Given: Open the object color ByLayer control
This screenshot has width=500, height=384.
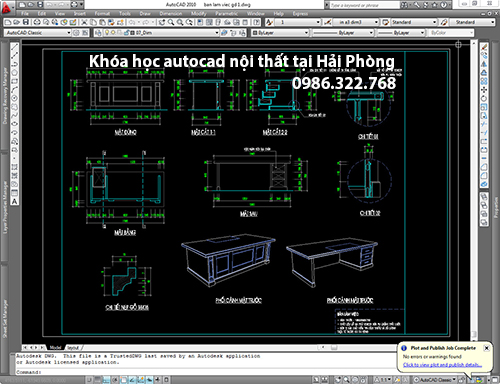Looking at the screenshot, I should pyautogui.click(x=280, y=33).
